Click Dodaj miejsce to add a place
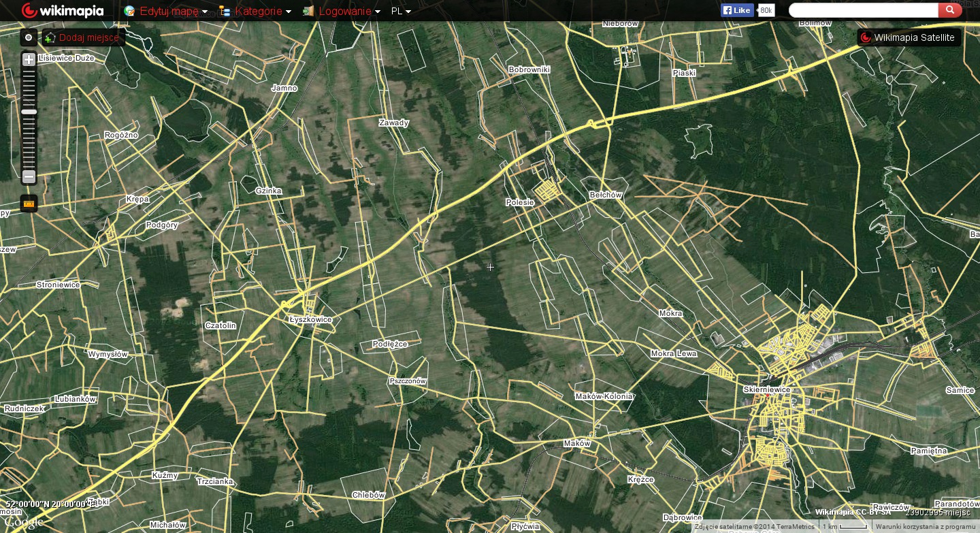The height and width of the screenshot is (533, 980). click(83, 37)
